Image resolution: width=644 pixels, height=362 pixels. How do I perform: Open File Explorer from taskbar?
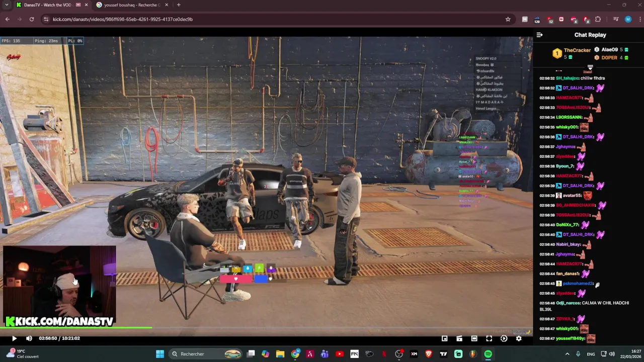click(x=280, y=354)
